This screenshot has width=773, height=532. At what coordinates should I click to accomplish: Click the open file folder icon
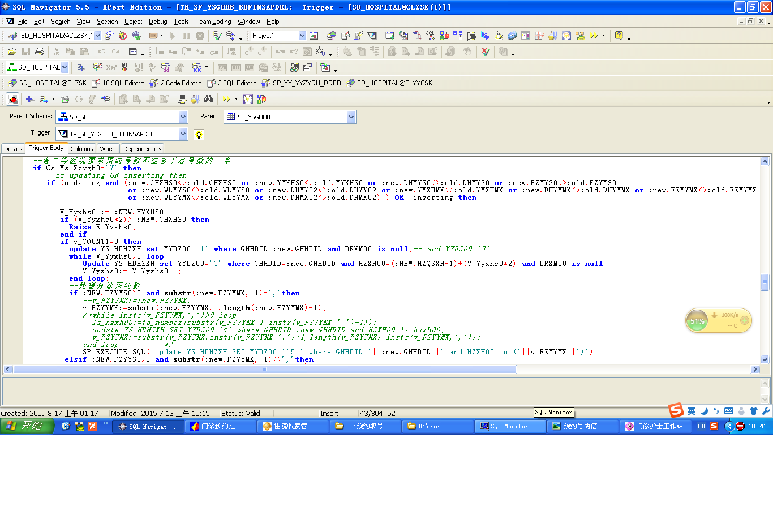coord(12,52)
